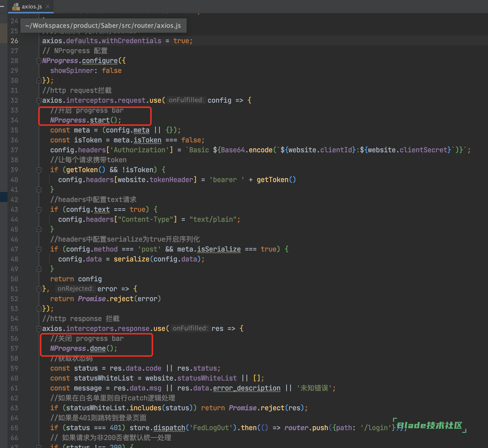Click the 'bearer ' string on line 40
488x448 pixels.
[227, 180]
